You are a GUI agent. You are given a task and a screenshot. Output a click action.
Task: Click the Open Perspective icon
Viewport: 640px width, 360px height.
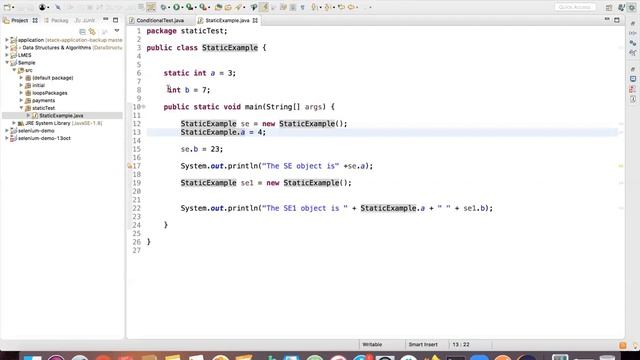(x=609, y=7)
